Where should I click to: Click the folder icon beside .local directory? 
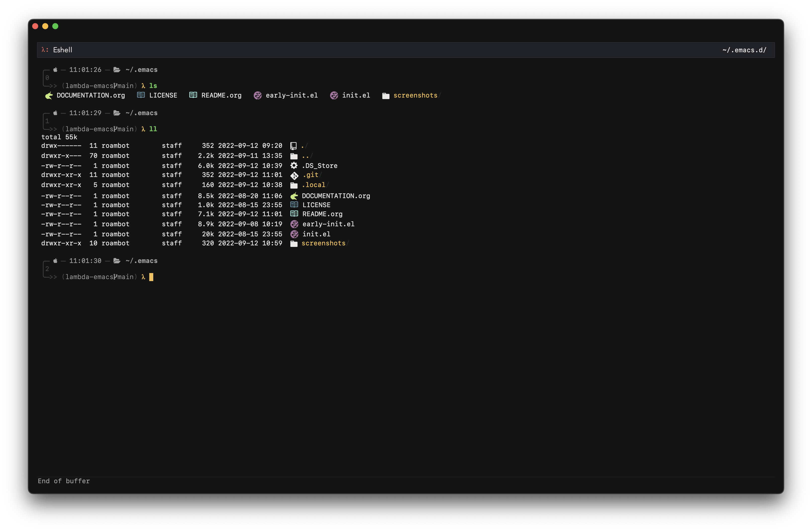pos(294,185)
